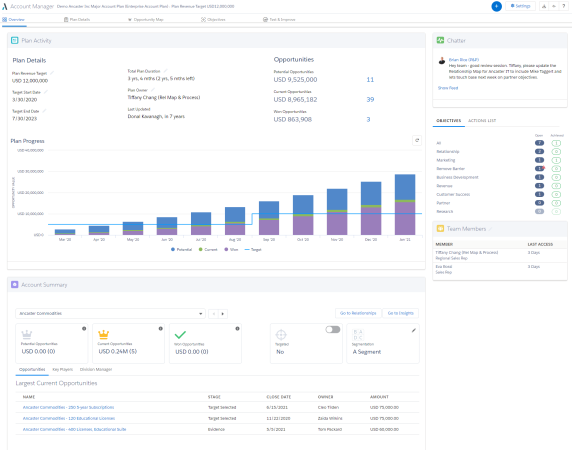572x450 pixels.
Task: Click info icon on Current Opportunities card
Action: (x=161, y=329)
